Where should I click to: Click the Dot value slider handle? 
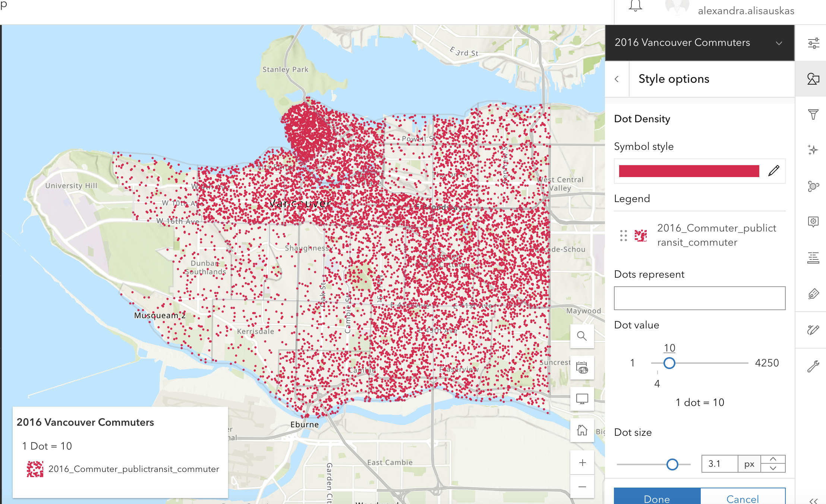tap(669, 363)
